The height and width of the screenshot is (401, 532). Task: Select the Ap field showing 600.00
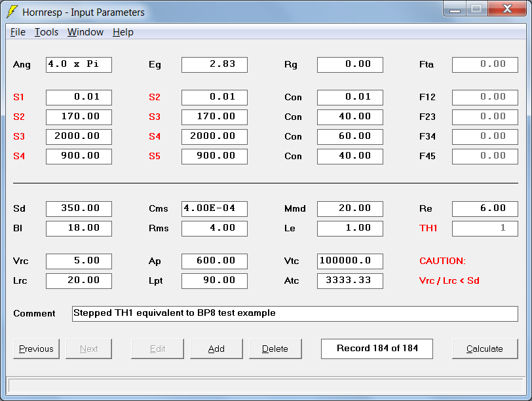pos(214,261)
